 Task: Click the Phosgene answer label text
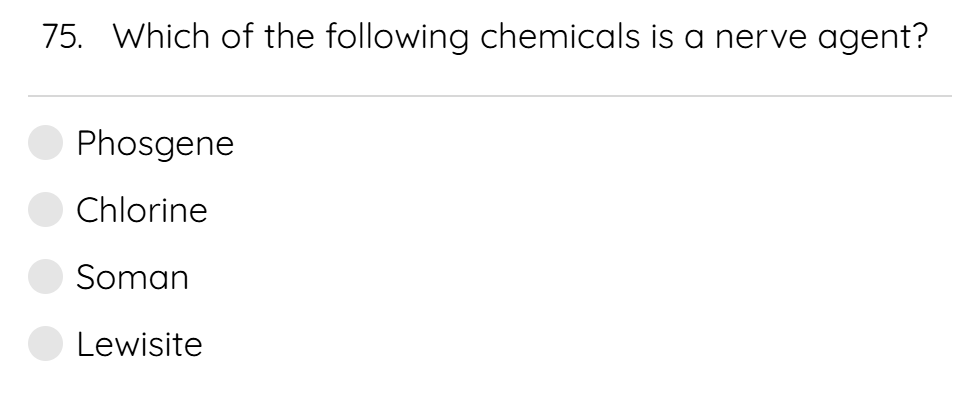click(155, 145)
